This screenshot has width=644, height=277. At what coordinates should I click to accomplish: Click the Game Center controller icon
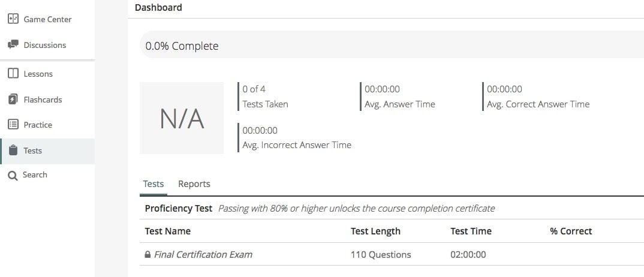coord(13,19)
